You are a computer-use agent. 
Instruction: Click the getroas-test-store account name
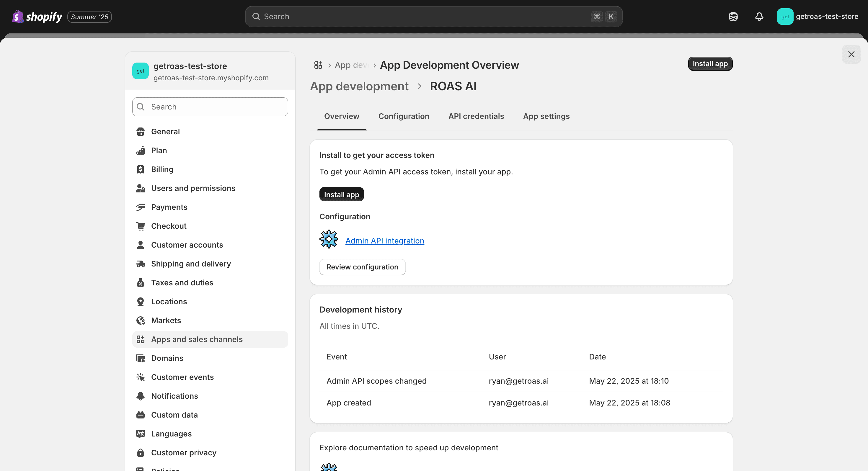coord(827,17)
